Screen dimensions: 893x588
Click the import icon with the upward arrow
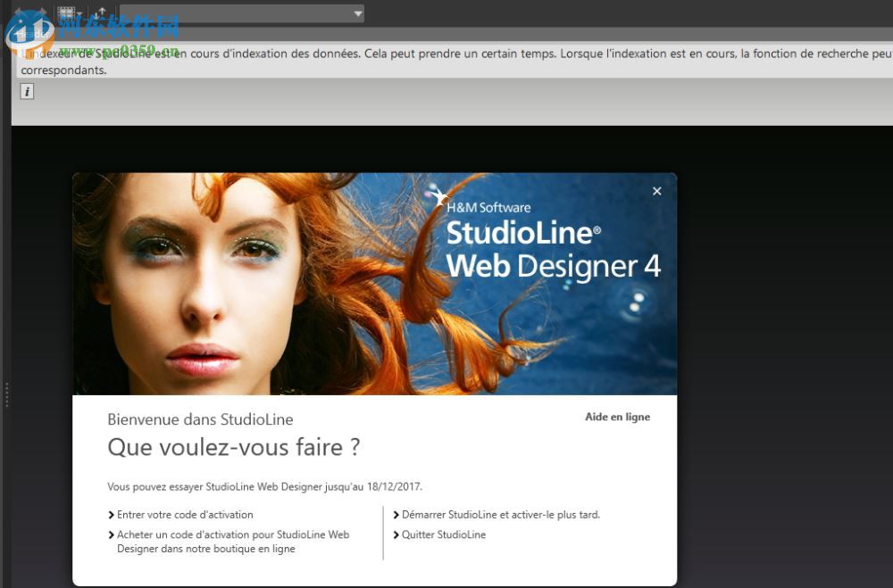(x=101, y=11)
